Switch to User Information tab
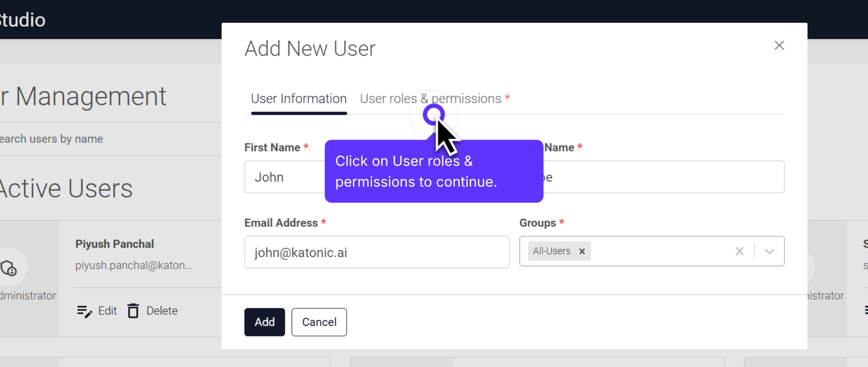 coord(298,99)
